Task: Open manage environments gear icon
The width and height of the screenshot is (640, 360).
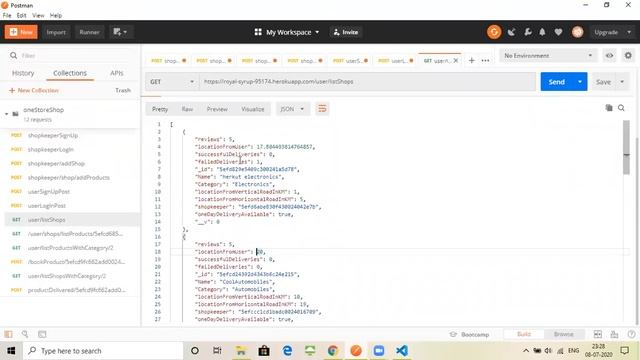Action: [628, 56]
